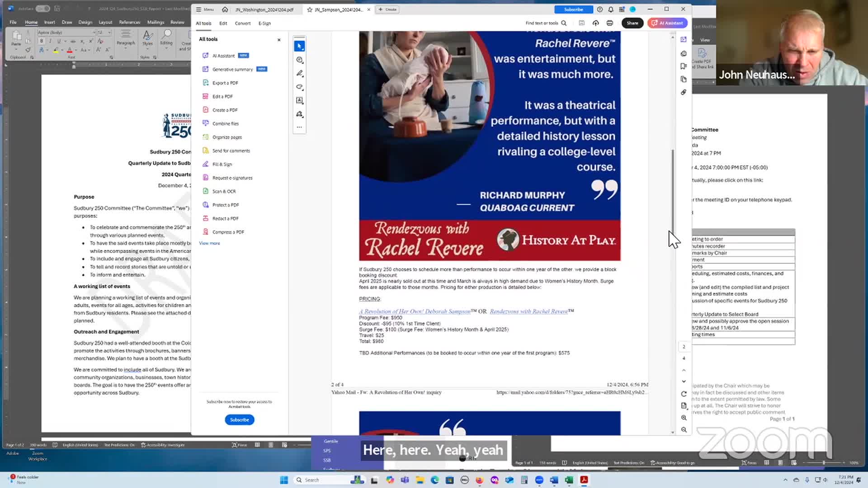
Task: Click the Format Painter icon in Word
Action: coord(28,50)
